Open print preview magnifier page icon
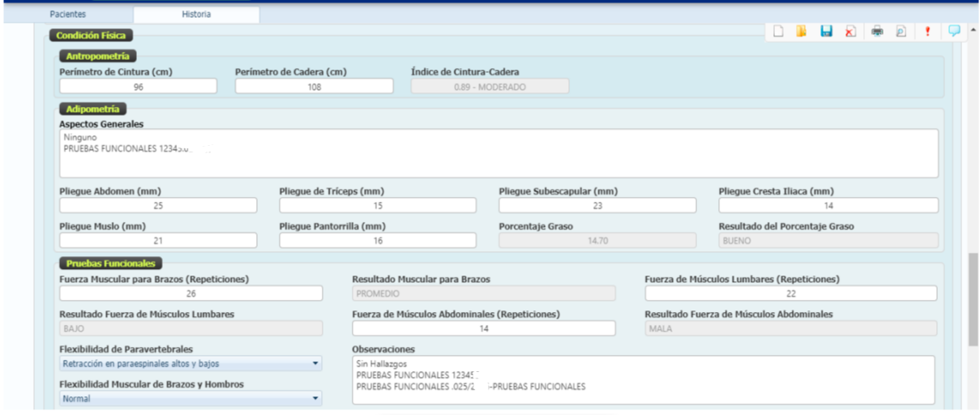Image resolution: width=980 pixels, height=415 pixels. click(901, 32)
